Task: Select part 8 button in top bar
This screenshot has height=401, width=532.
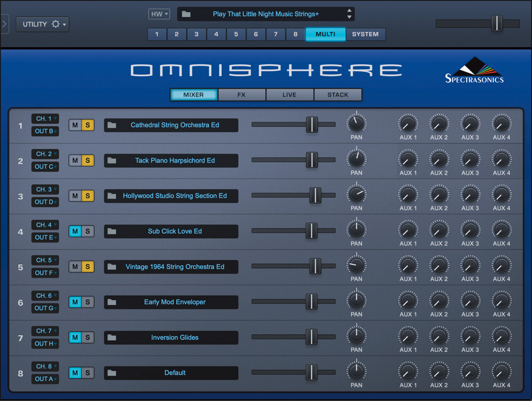Action: [295, 34]
